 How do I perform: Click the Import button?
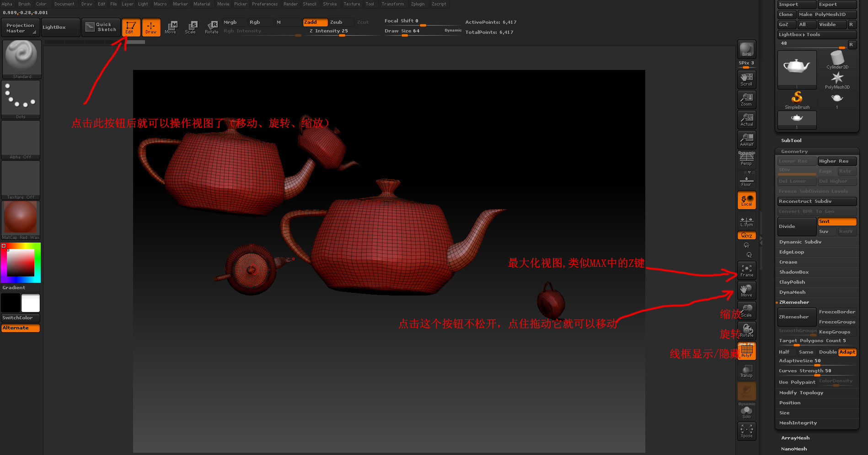[797, 5]
